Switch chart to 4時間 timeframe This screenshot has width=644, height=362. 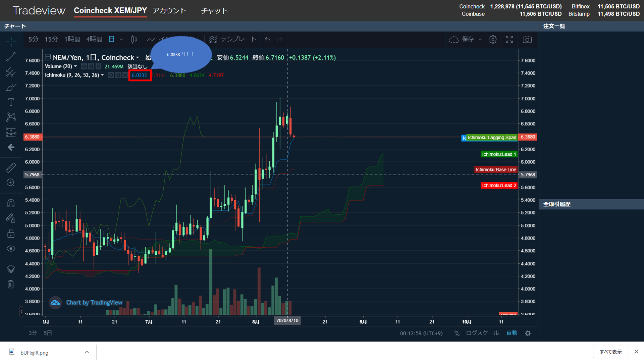click(94, 39)
